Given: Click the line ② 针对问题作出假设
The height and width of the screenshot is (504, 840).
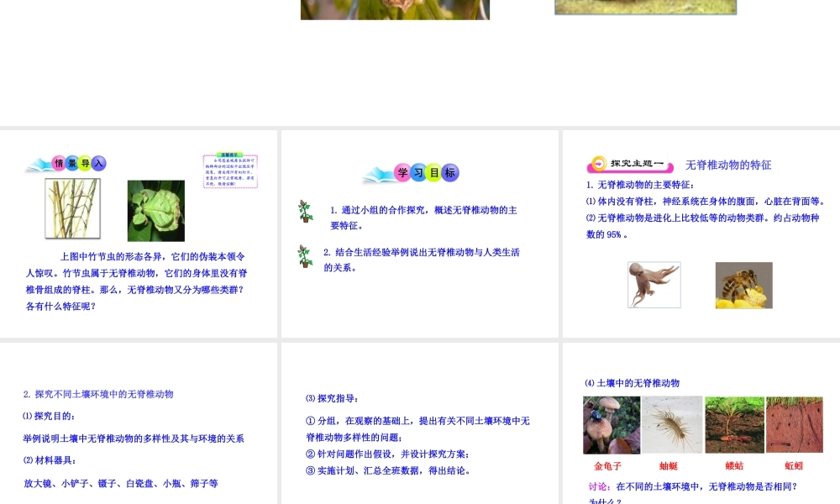Looking at the screenshot, I should tap(387, 454).
